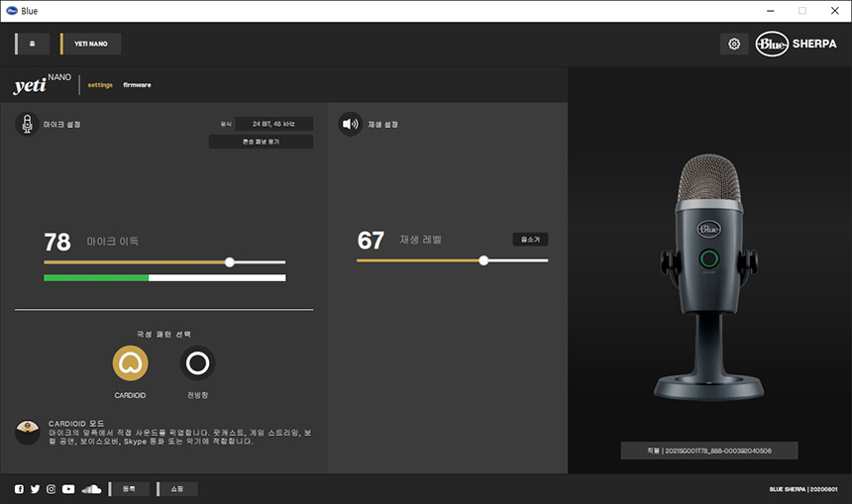
Task: Select the CARDIOID polar pattern
Action: pos(131,362)
